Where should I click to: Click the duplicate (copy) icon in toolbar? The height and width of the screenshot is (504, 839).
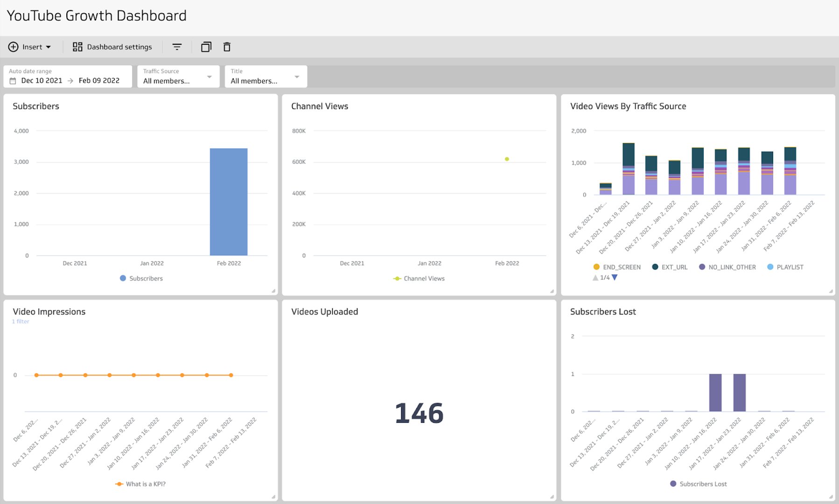click(x=206, y=47)
